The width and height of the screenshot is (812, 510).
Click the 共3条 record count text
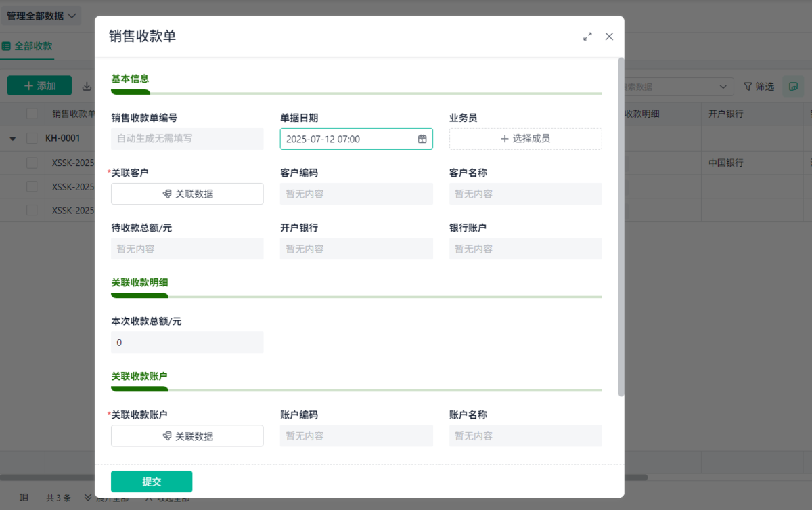[58, 498]
